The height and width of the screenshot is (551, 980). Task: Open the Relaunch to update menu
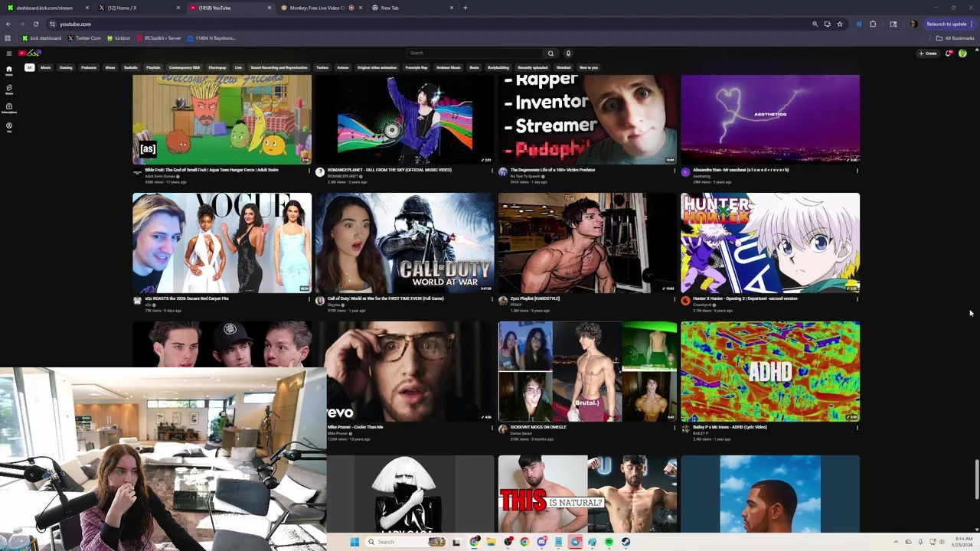click(x=950, y=24)
